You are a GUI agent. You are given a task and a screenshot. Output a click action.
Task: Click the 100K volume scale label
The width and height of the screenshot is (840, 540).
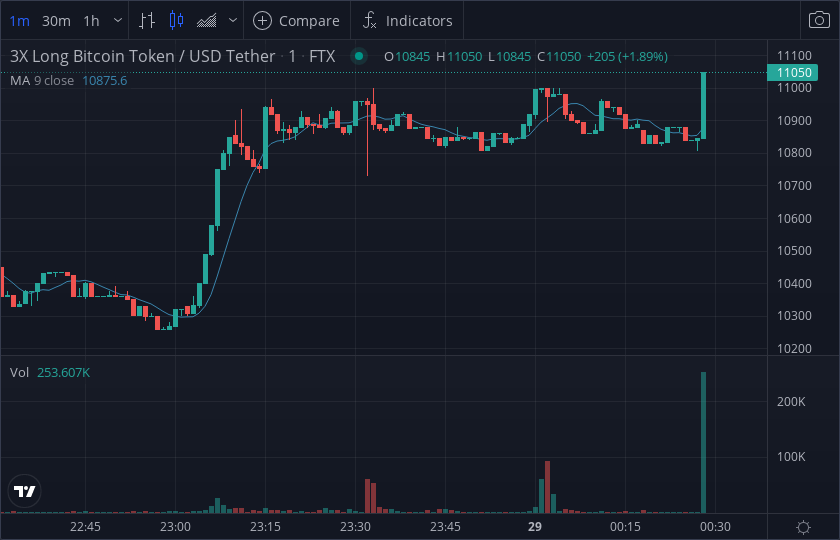click(x=791, y=457)
